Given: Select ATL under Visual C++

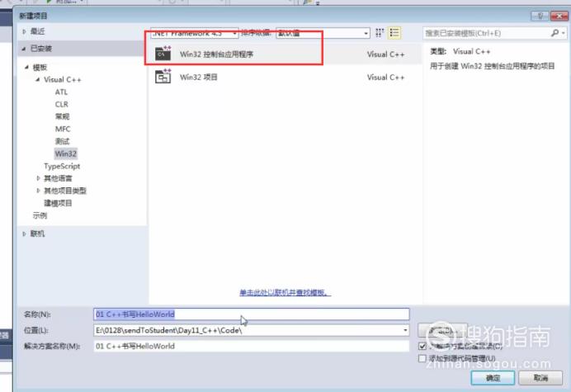Looking at the screenshot, I should (x=61, y=92).
